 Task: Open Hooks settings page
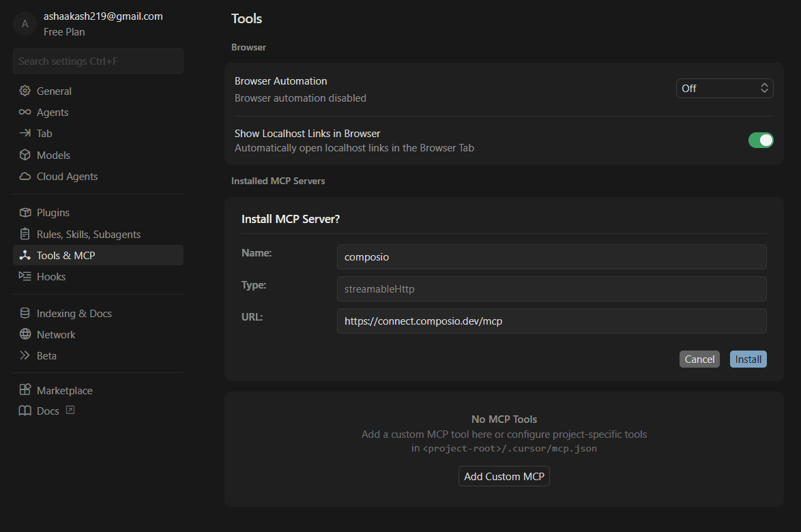[98, 276]
